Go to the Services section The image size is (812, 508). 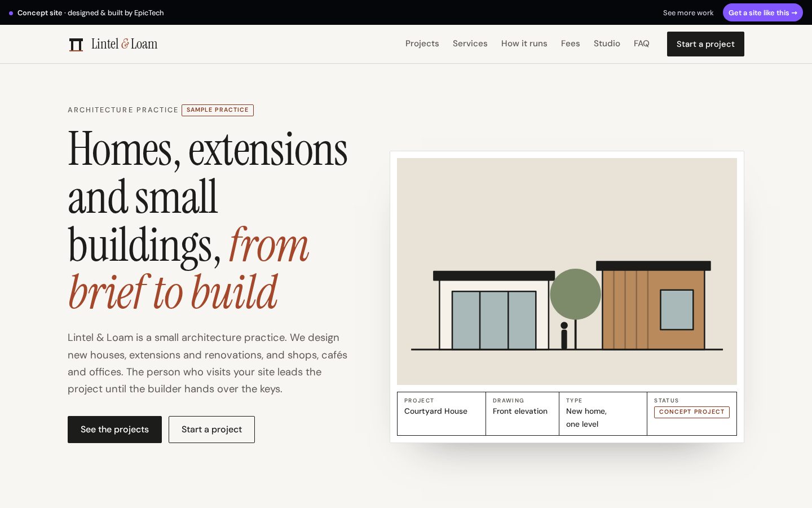[x=470, y=43]
